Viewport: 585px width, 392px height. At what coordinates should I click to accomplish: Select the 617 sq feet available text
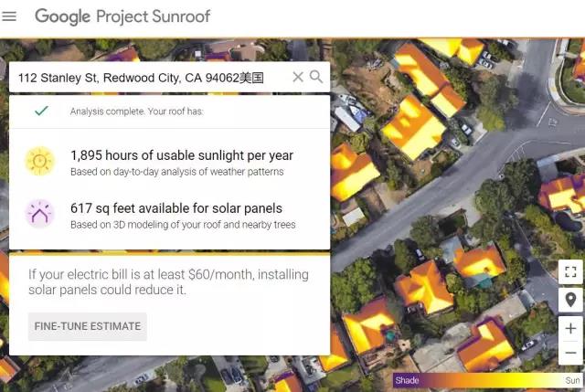tap(175, 208)
